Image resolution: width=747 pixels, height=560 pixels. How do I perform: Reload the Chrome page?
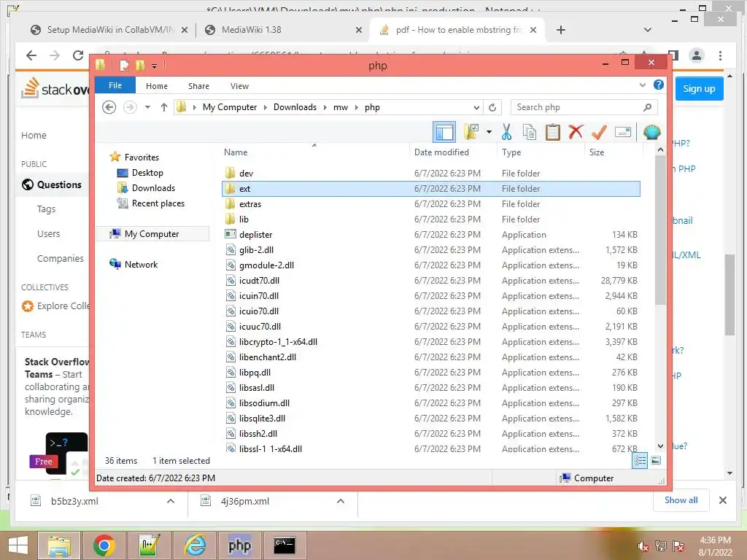[x=78, y=55]
